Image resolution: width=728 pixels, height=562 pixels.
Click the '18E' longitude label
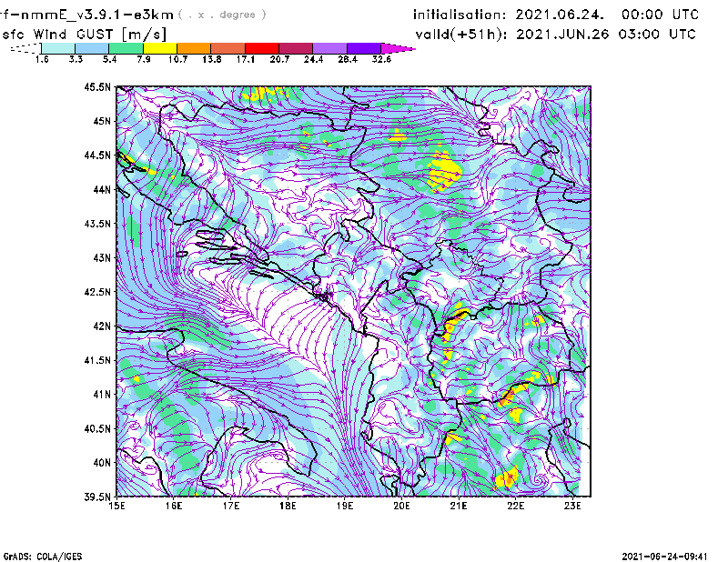[288, 506]
